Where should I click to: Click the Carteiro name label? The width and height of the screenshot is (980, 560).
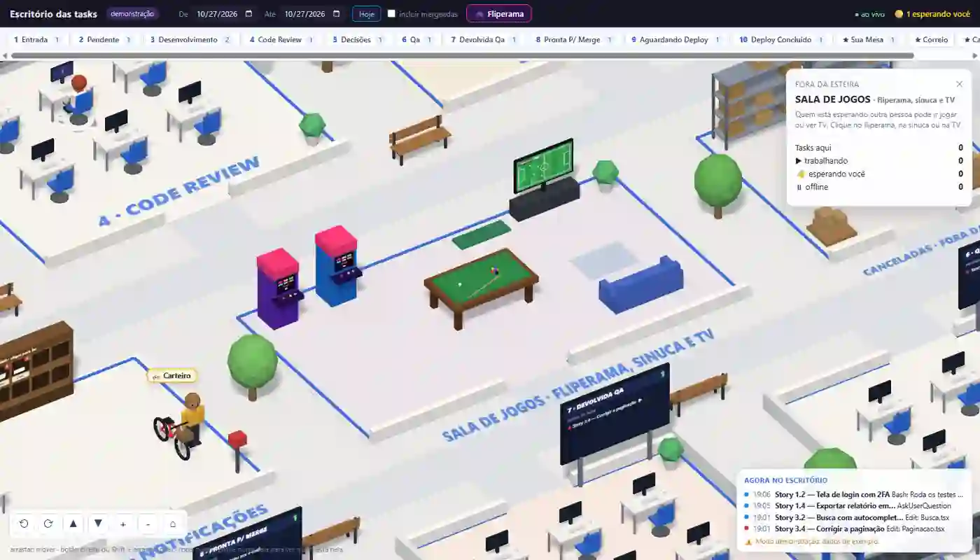pyautogui.click(x=172, y=376)
